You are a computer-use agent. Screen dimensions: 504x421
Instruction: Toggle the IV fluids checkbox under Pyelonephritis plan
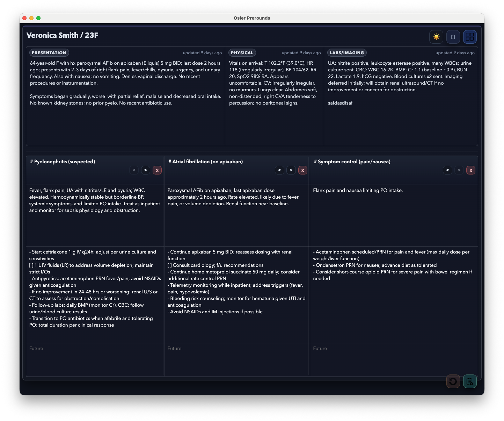point(30,265)
